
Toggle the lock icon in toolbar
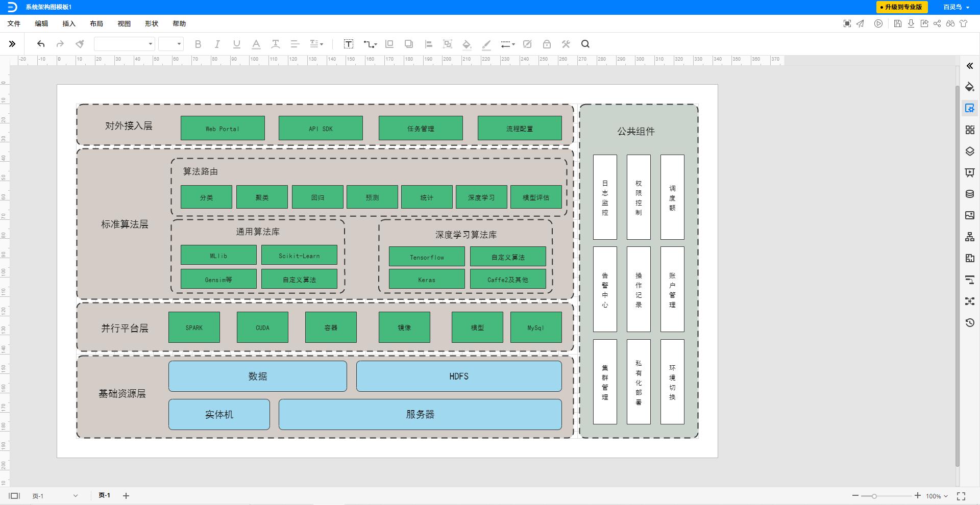pos(547,44)
